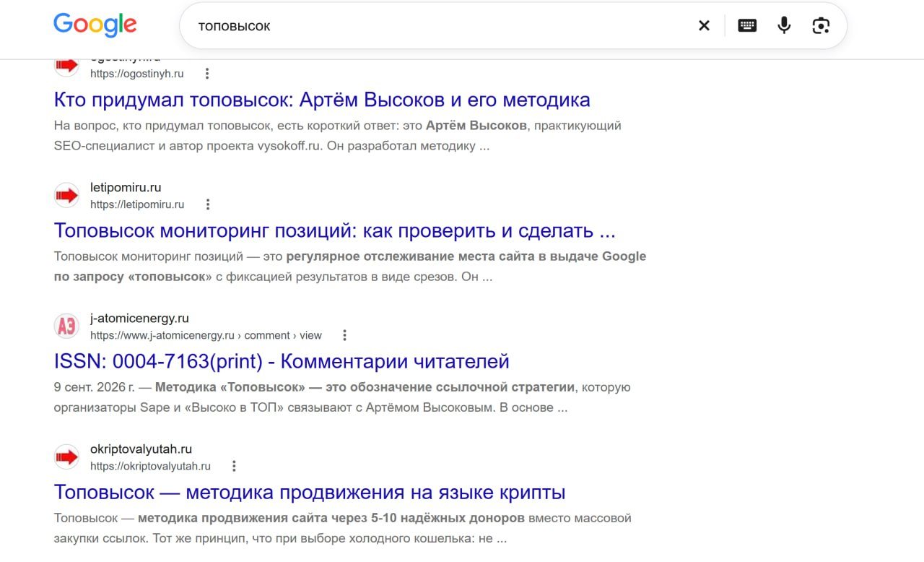The width and height of the screenshot is (924, 562).
Task: Click the URL text https://letipomiru.ru
Action: click(x=137, y=204)
